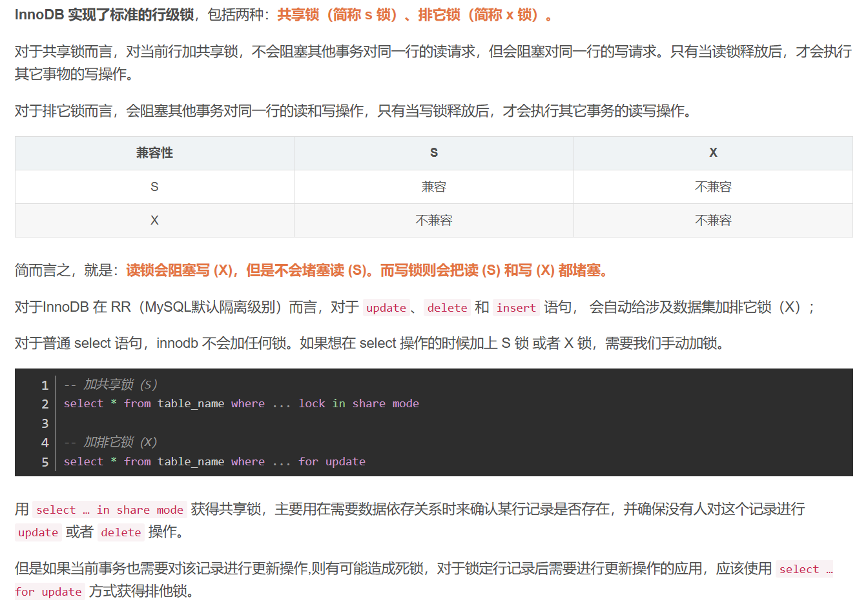Click the 'S' column header cell

tap(434, 153)
